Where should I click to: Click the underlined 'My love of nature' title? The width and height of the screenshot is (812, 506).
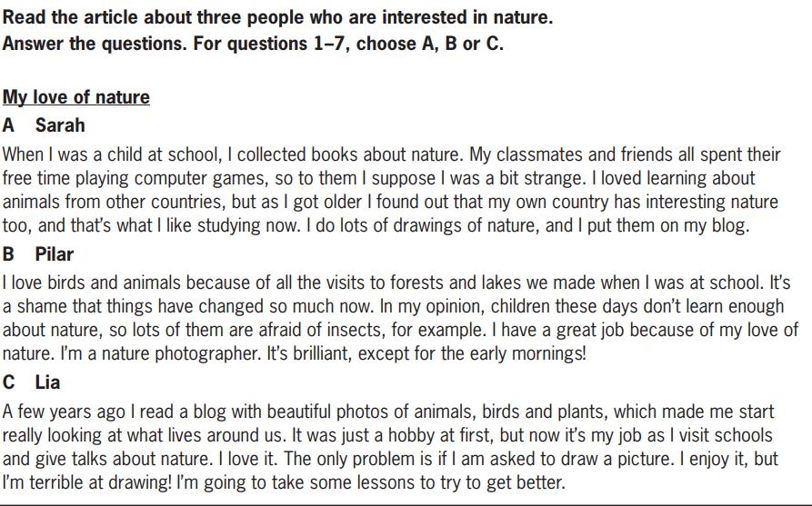point(76,97)
